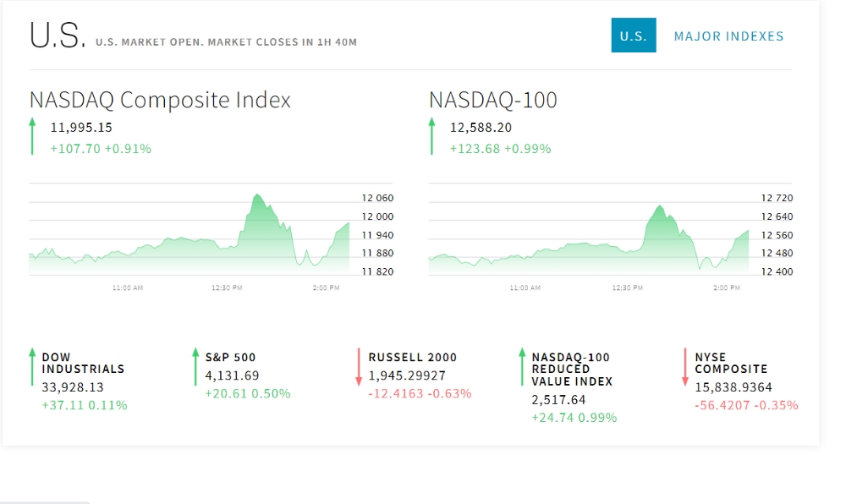
Task: Open Russell 2000 index
Action: coord(413,357)
